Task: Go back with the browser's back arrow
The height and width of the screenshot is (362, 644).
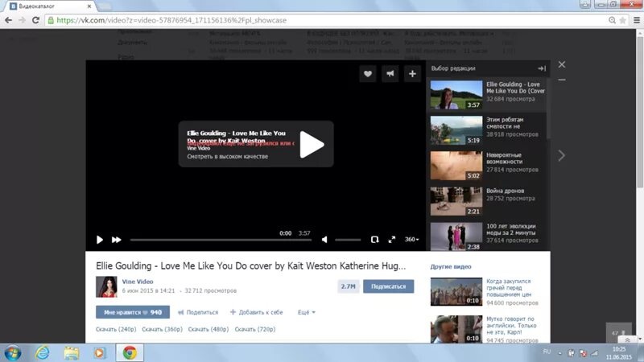Action: point(8,20)
